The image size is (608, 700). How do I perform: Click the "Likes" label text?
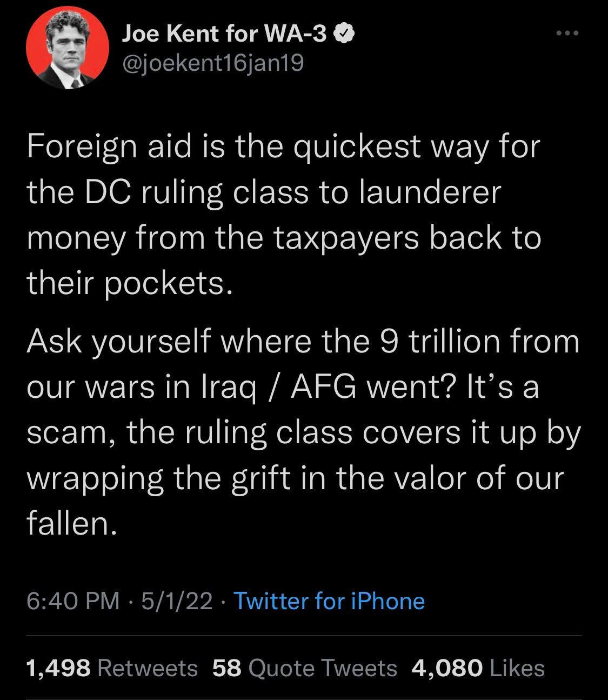517,668
